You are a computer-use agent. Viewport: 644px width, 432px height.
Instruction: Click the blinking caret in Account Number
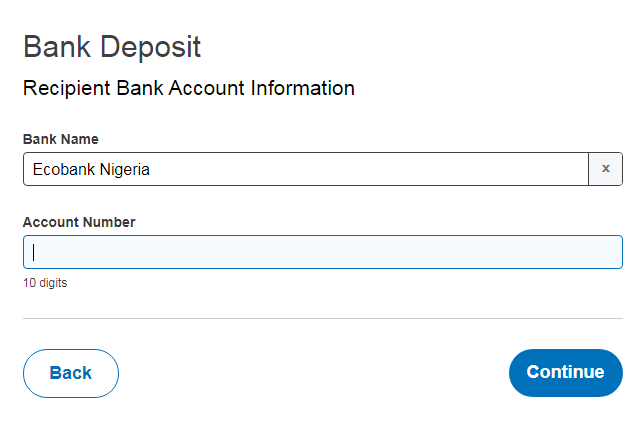(34, 252)
